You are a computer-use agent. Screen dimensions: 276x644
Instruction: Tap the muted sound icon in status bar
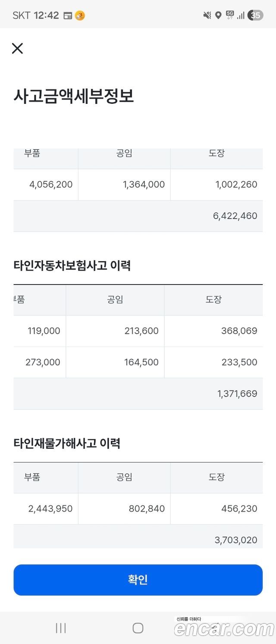click(207, 16)
